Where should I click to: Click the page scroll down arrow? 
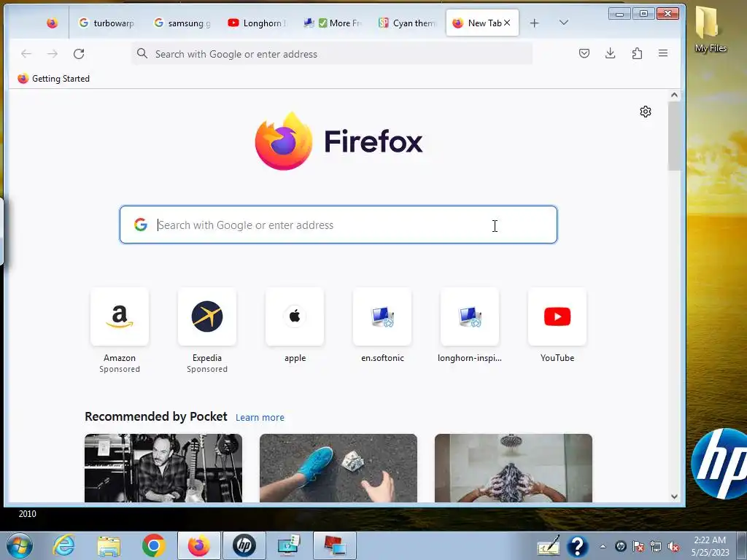click(674, 497)
